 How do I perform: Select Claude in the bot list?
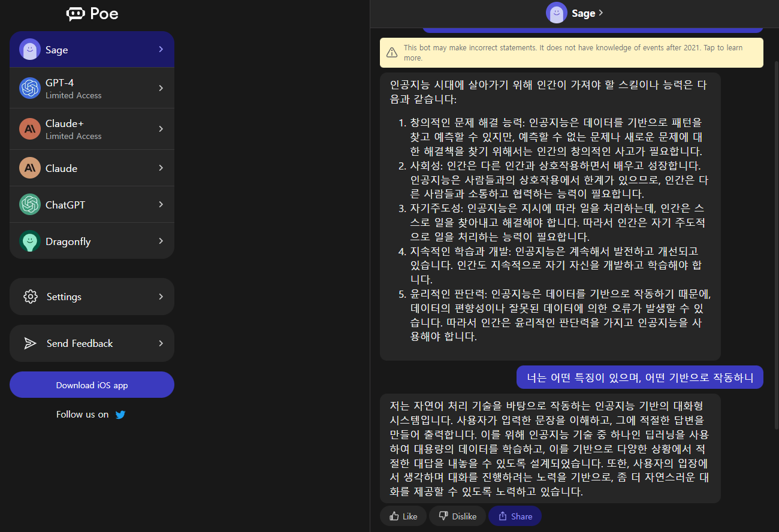tap(92, 168)
